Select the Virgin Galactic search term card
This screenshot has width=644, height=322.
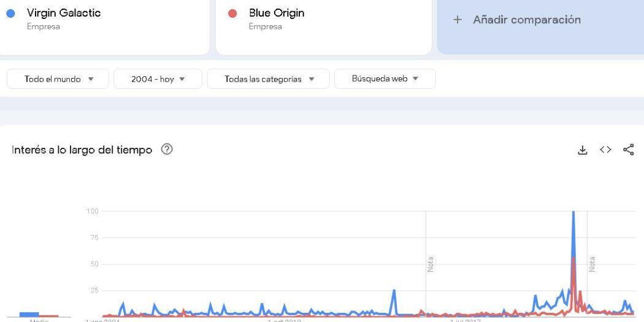(x=105, y=26)
